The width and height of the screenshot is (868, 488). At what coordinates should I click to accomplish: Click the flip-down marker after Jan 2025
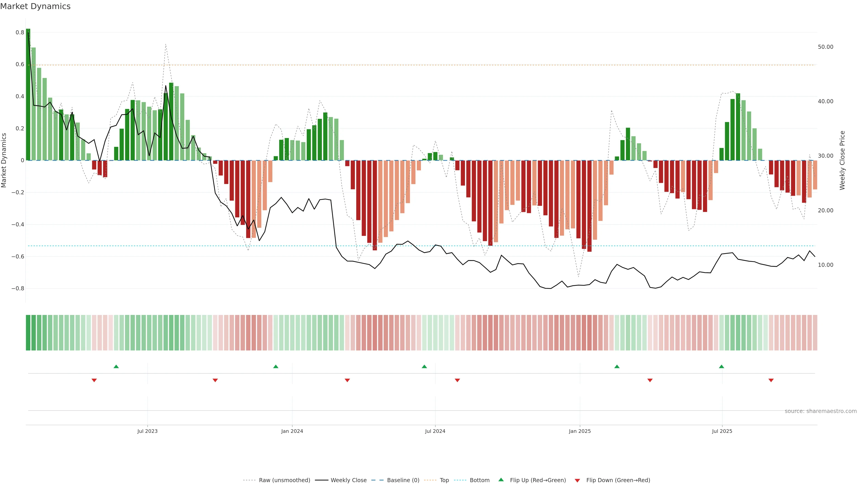[650, 380]
